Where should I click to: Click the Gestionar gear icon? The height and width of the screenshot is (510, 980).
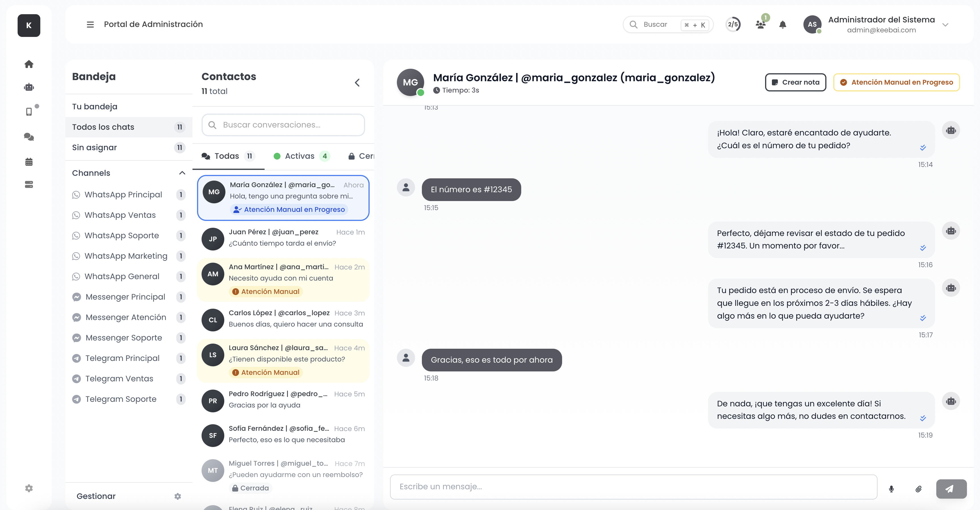pos(178,496)
